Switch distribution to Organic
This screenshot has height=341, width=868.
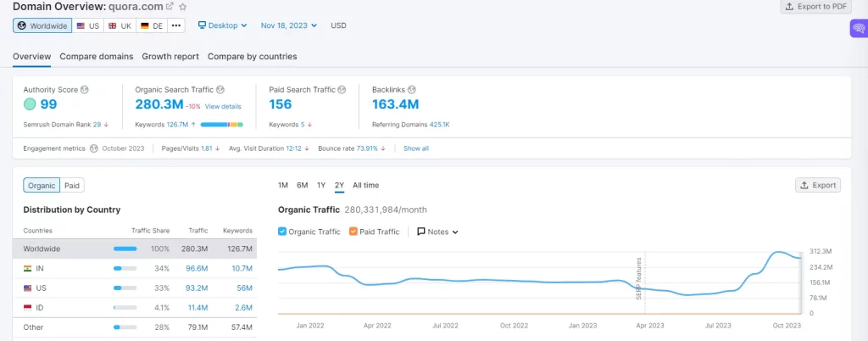point(42,186)
